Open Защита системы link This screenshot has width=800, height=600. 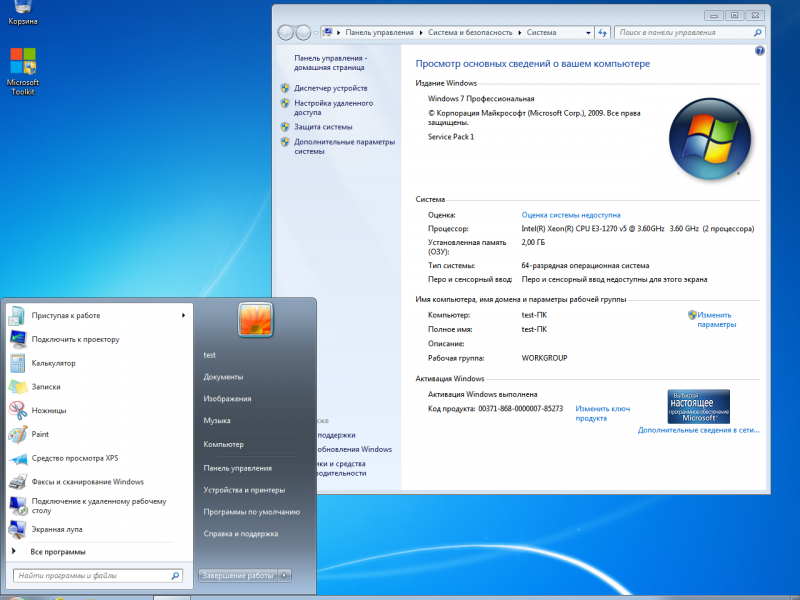coord(323,127)
